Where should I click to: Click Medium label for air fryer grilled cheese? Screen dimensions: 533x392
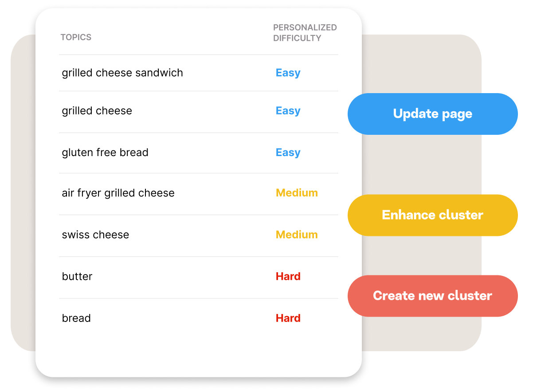tap(297, 193)
